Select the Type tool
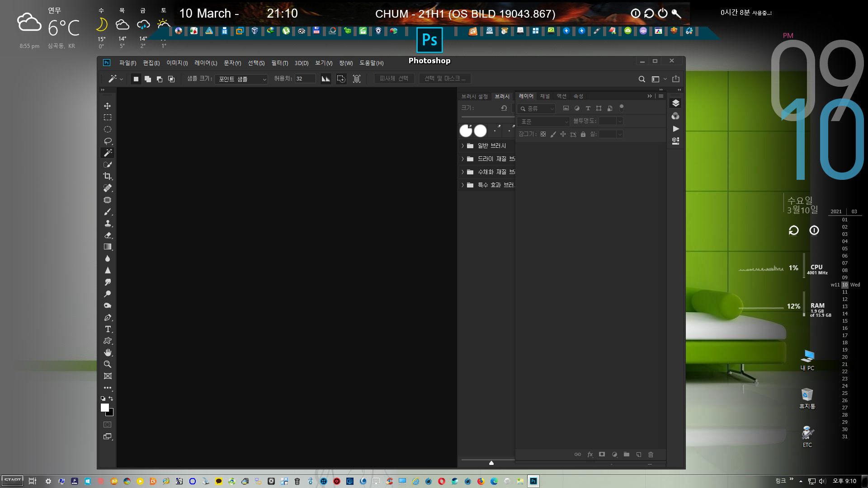This screenshot has height=488, width=868. [x=108, y=329]
